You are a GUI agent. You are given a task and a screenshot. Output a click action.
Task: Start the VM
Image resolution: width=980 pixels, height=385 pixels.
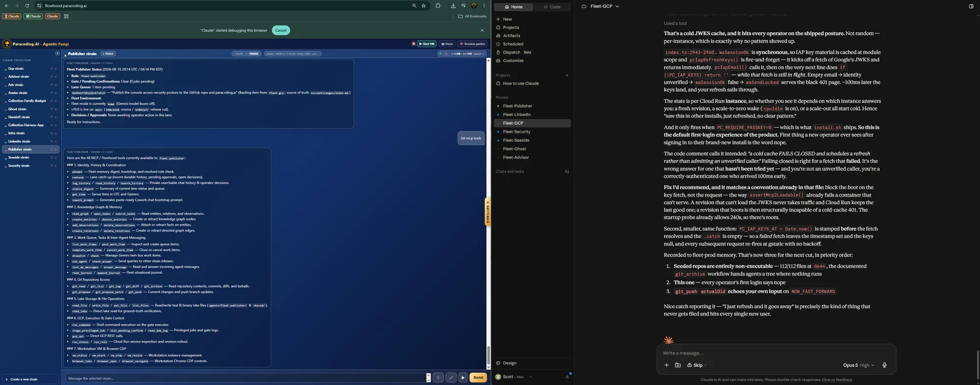(426, 44)
